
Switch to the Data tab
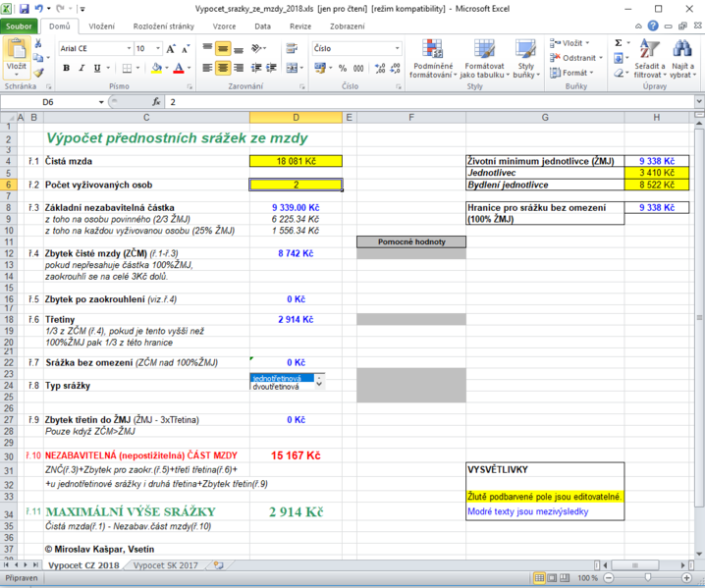click(262, 27)
